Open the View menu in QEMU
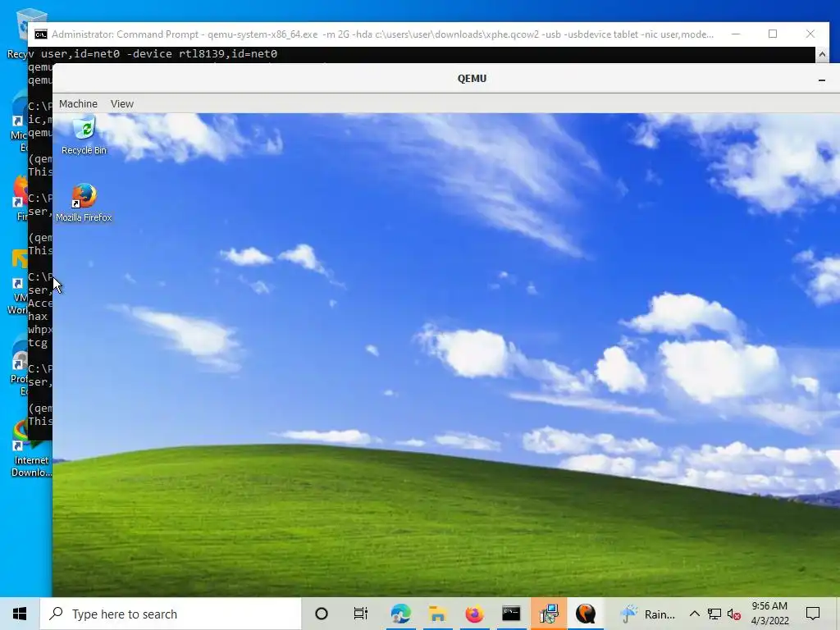Viewport: 840px width, 630px height. click(122, 104)
